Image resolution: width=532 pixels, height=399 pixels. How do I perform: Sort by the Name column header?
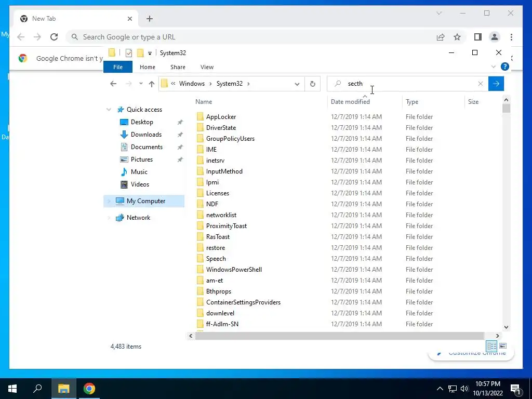pos(204,102)
